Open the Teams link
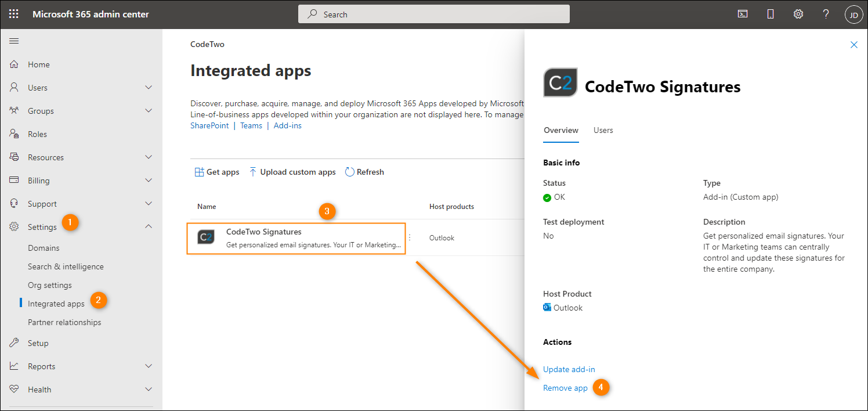The width and height of the screenshot is (868, 411). pyautogui.click(x=251, y=125)
